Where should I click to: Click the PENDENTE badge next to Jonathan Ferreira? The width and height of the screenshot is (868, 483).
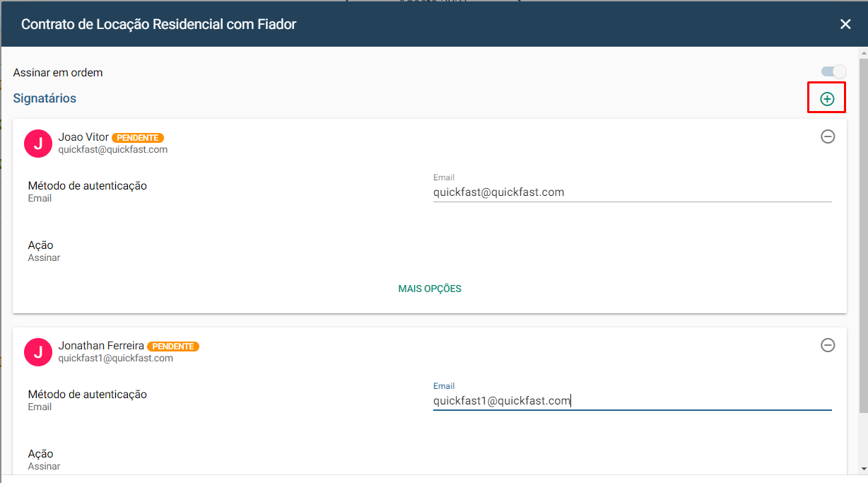(173, 347)
